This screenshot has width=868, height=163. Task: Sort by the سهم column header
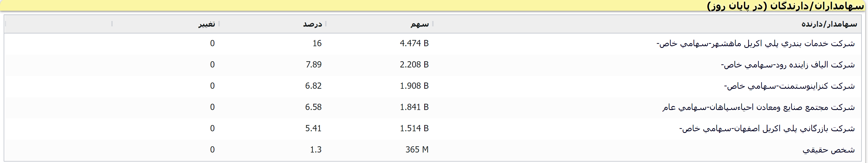(x=419, y=24)
